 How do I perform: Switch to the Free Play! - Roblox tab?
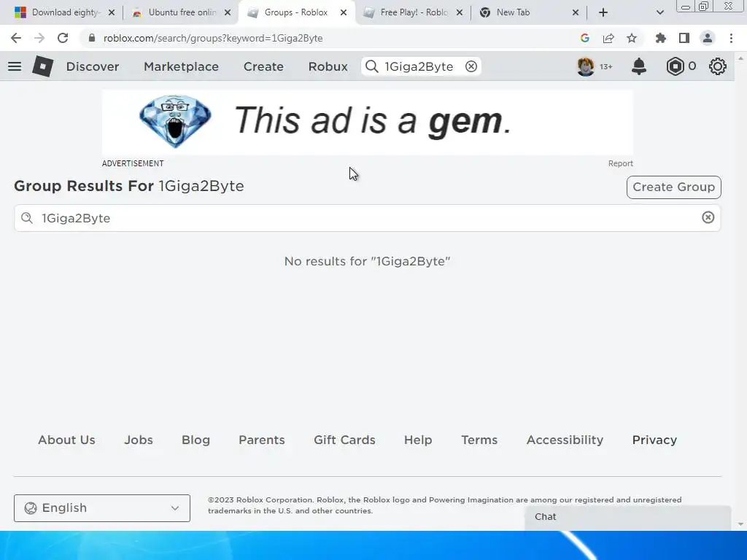click(413, 12)
